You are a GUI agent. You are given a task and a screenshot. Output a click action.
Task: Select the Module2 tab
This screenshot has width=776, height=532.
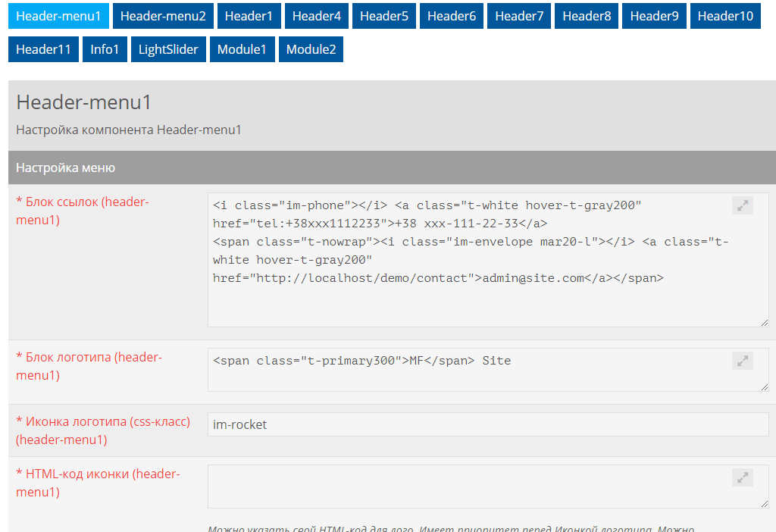(x=311, y=50)
